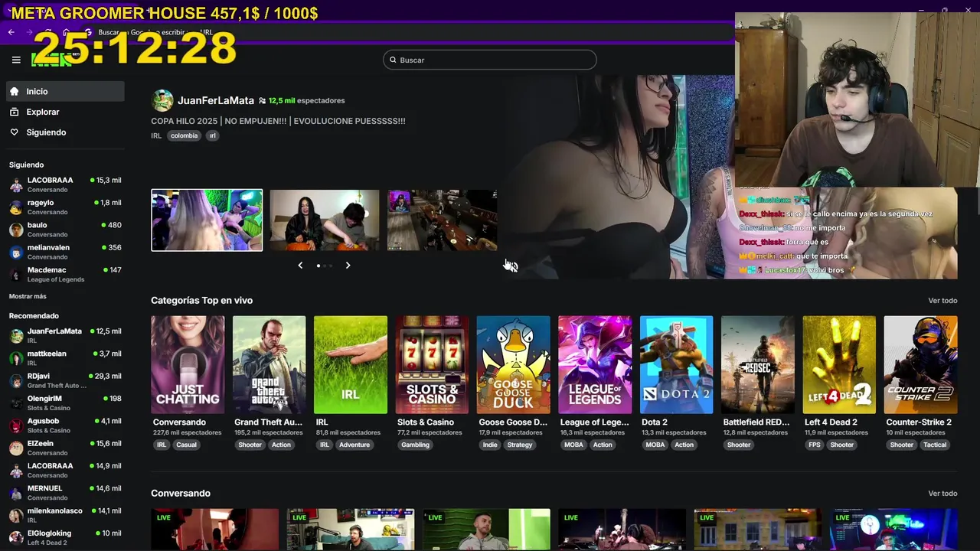Click the Explorar browse icon
Viewport: 980px width, 551px height.
pos(15,112)
